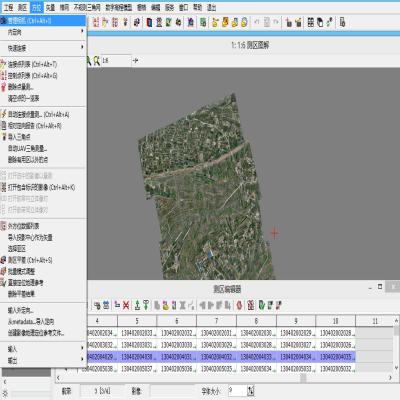Expand the Import submenu near the menu bottom
Screen dimensions: 400x400
(82, 348)
